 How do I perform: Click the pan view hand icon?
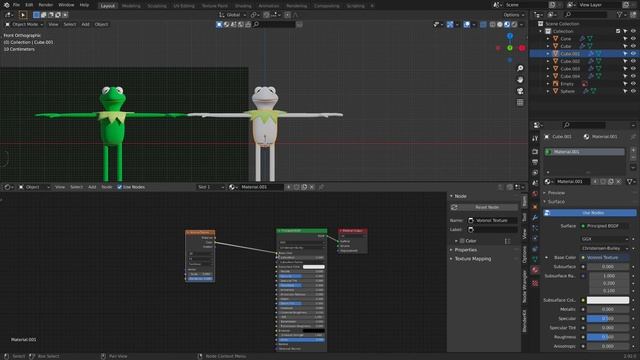pyautogui.click(x=520, y=79)
